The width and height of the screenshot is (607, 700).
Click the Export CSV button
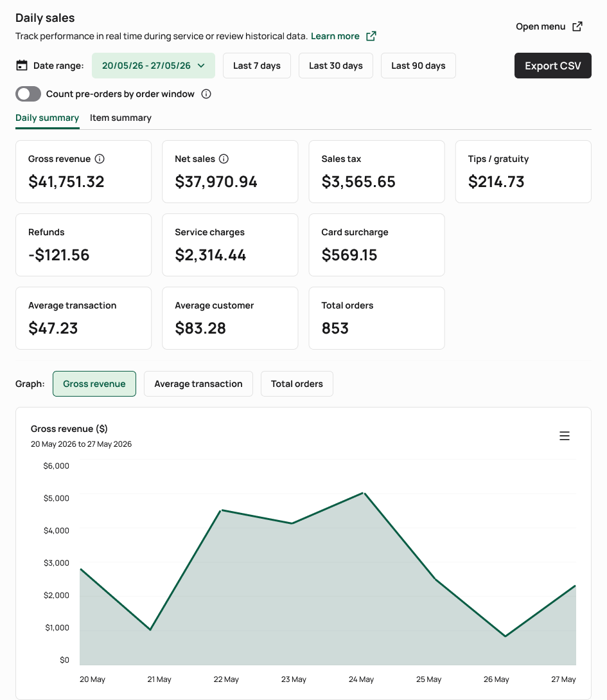553,66
